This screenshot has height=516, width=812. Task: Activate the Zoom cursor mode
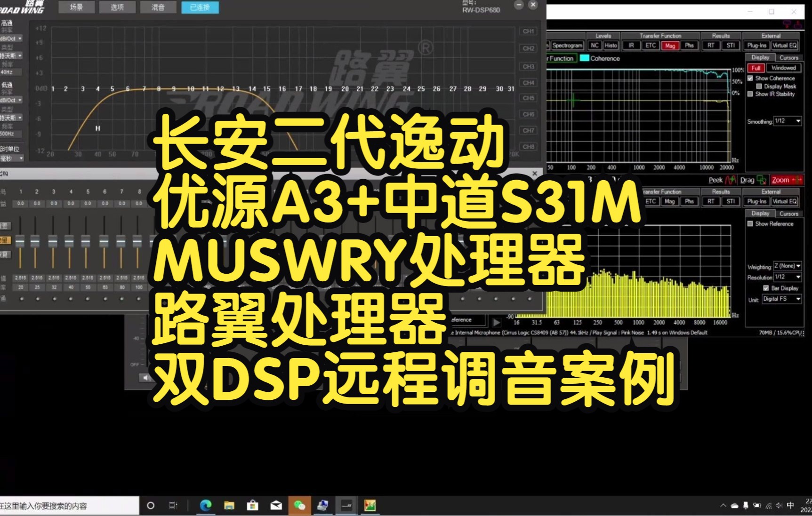pos(786,180)
